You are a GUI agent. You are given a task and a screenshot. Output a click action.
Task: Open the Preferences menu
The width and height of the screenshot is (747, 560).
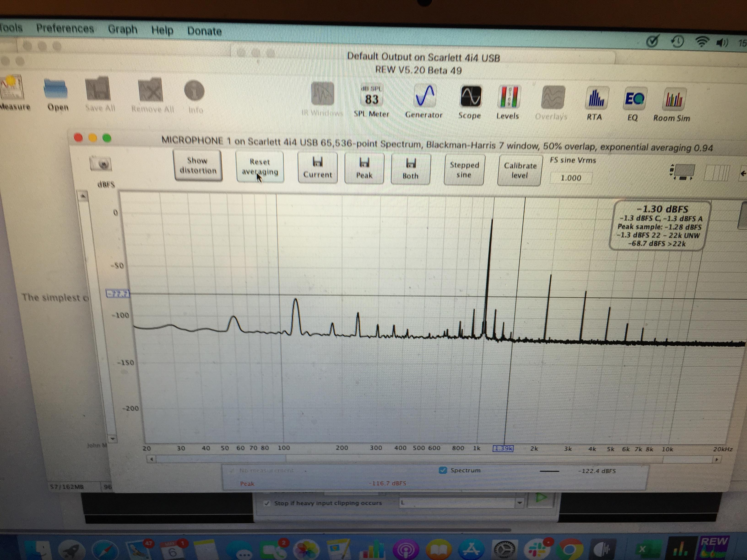point(65,28)
